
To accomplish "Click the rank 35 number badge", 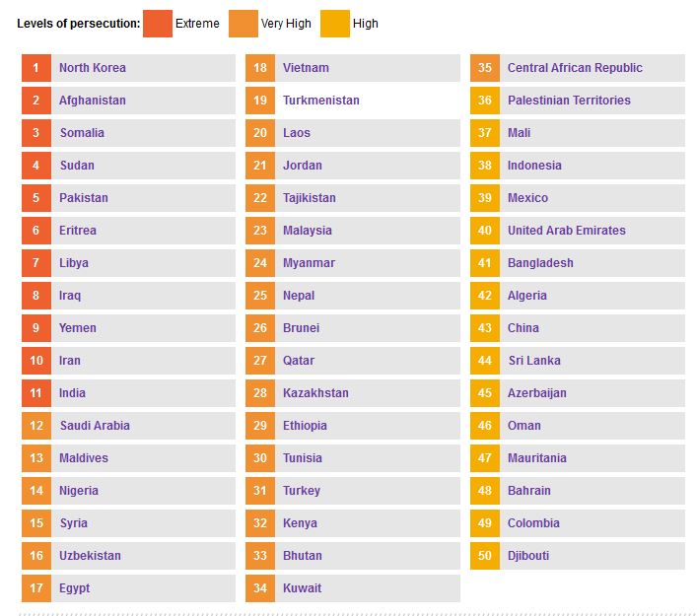I will coord(485,68).
